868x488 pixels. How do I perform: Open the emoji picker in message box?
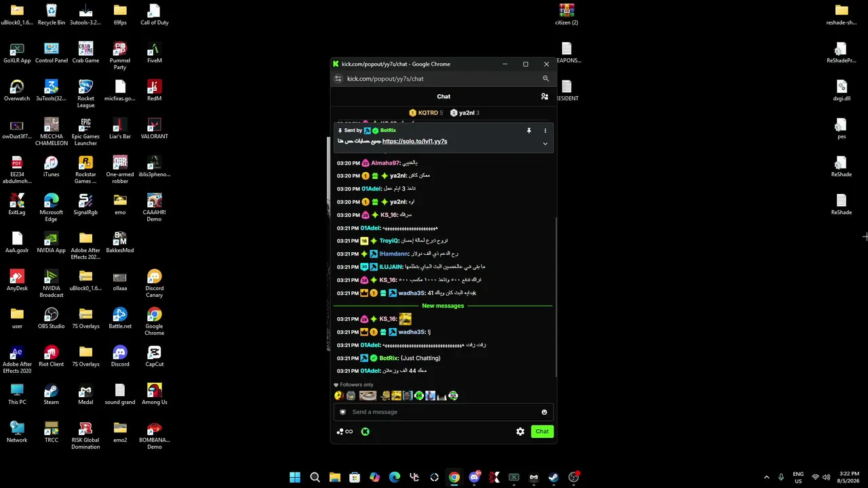point(544,412)
